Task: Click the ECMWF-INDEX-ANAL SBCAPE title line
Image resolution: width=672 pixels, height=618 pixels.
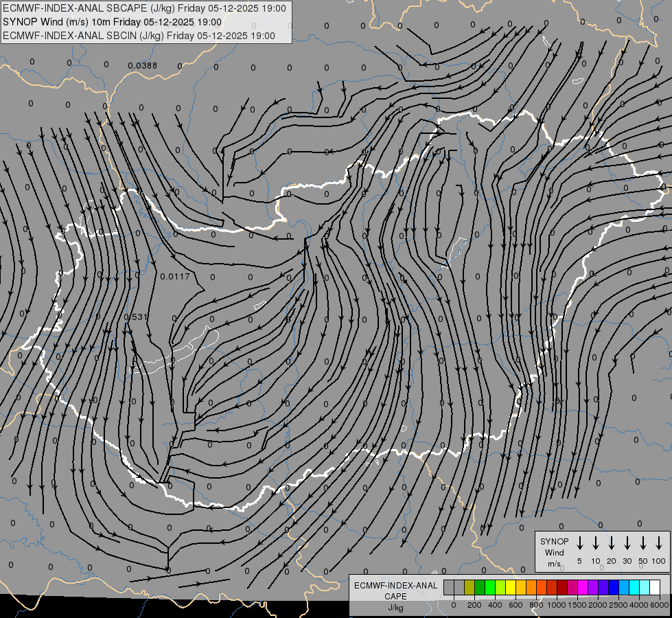Action: coord(144,8)
